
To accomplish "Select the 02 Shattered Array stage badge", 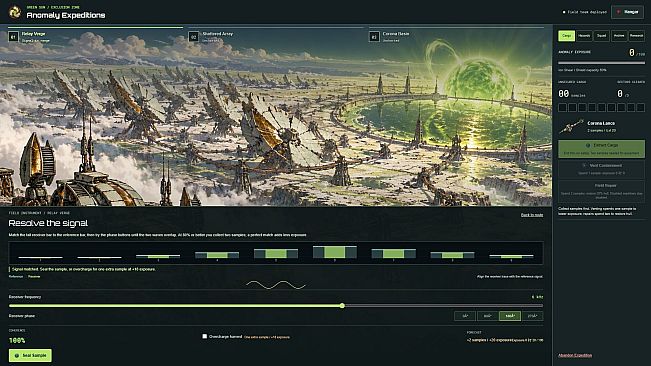I will [193, 37].
